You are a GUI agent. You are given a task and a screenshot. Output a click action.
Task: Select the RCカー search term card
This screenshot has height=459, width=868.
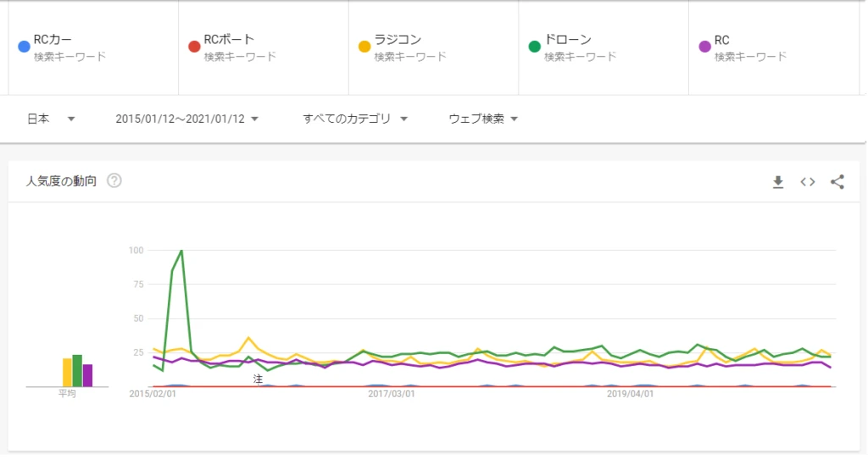93,47
